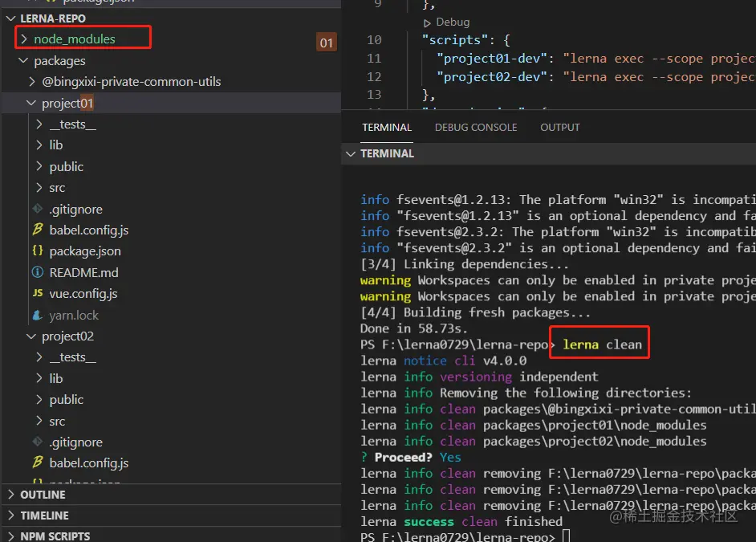Open project02 .gitignore file
Viewport: 756px width, 542px height.
[x=75, y=442]
